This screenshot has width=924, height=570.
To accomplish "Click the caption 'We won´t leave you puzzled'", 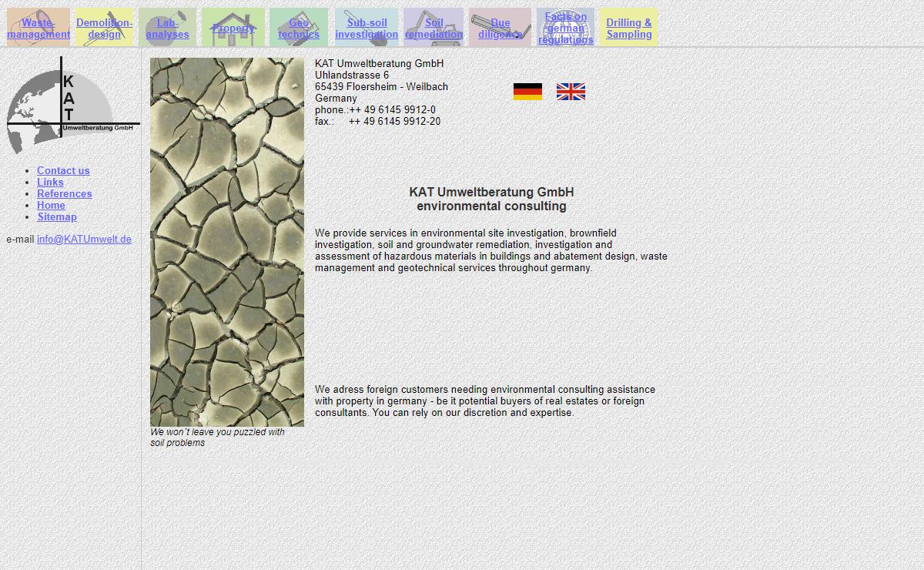I will (x=217, y=438).
